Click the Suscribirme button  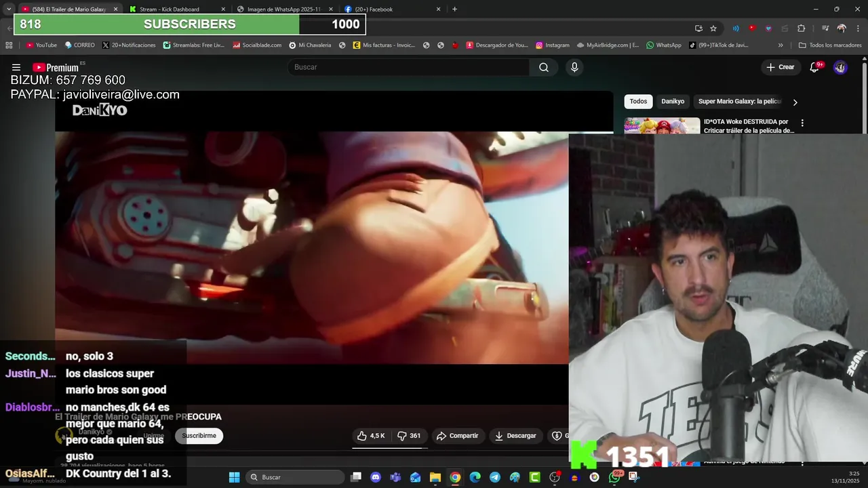pos(199,436)
